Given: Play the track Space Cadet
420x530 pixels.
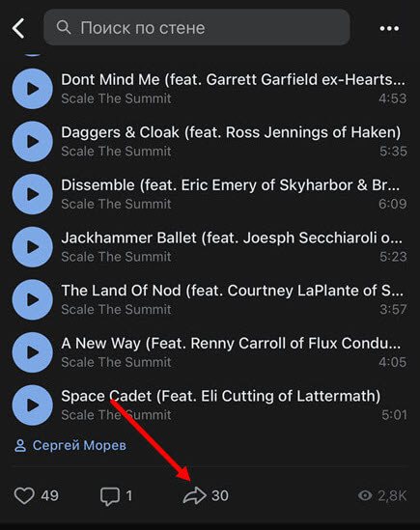Looking at the screenshot, I should (33, 405).
